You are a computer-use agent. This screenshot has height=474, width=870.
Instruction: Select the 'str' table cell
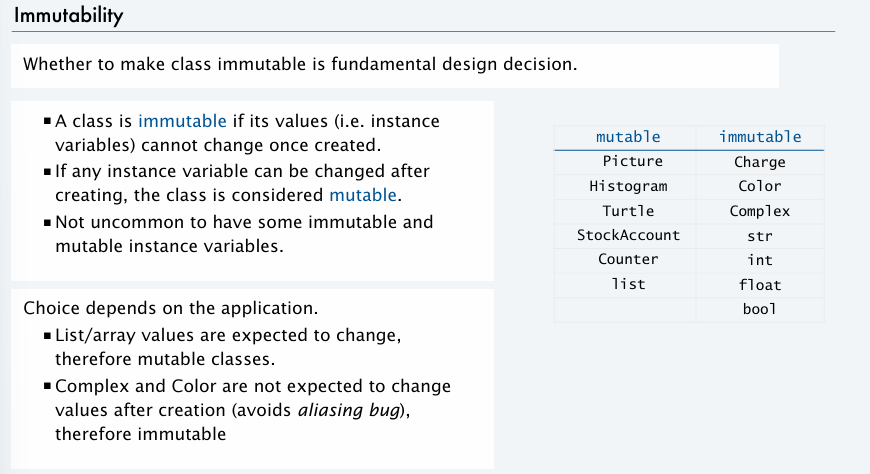760,236
